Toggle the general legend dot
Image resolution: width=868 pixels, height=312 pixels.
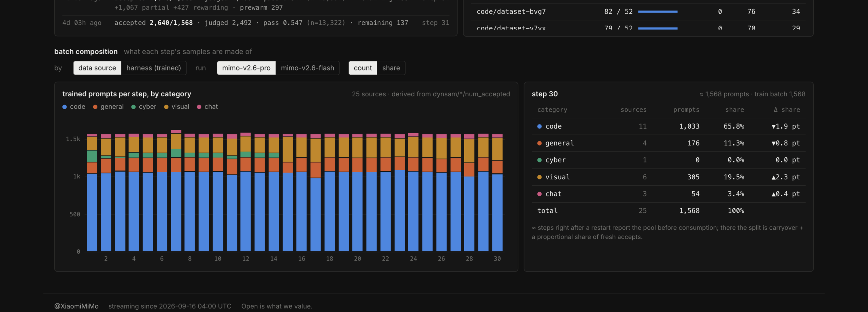[x=95, y=107]
